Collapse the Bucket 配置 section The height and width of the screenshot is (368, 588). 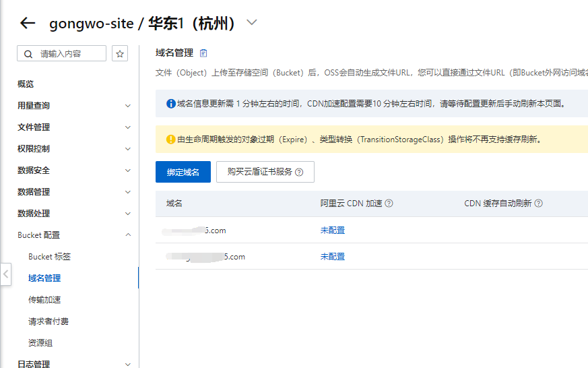pyautogui.click(x=74, y=235)
